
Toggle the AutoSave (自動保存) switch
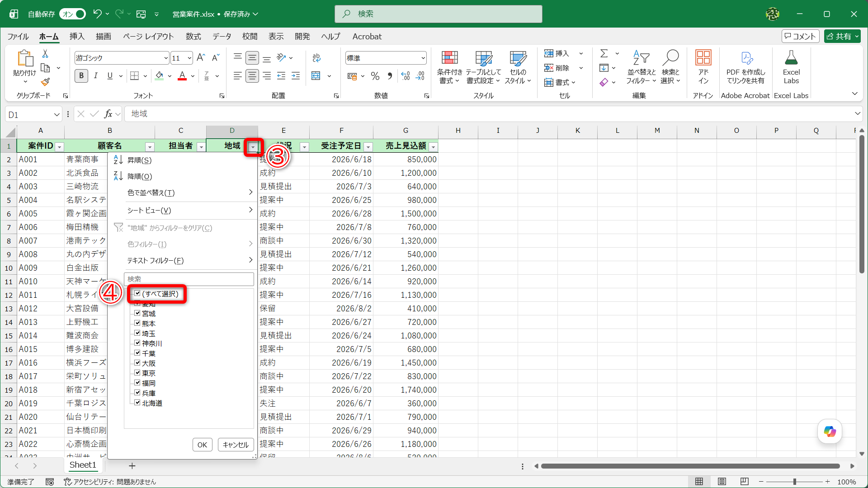tap(73, 14)
